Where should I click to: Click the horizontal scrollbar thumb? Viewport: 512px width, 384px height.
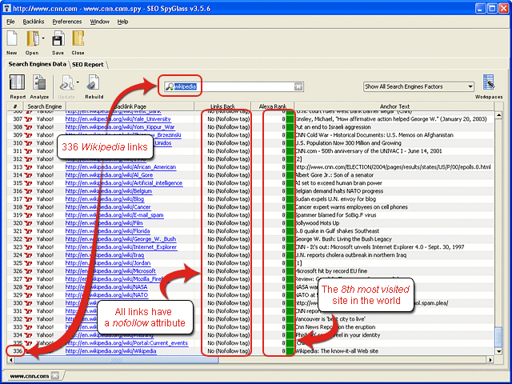116,360
